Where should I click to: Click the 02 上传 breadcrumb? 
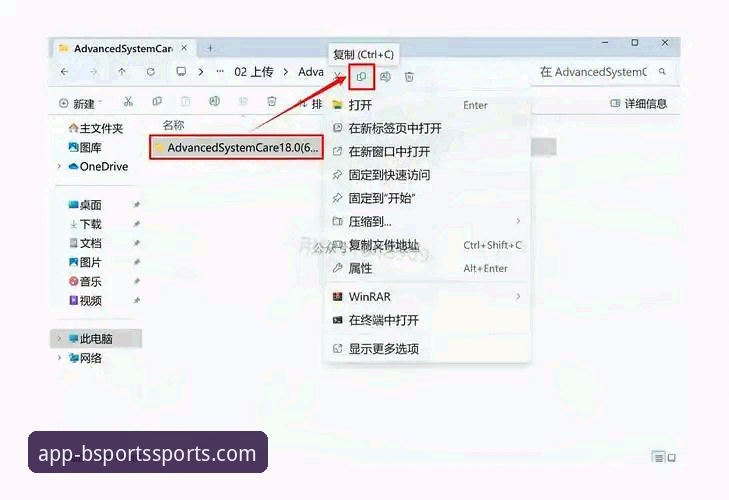pos(253,72)
